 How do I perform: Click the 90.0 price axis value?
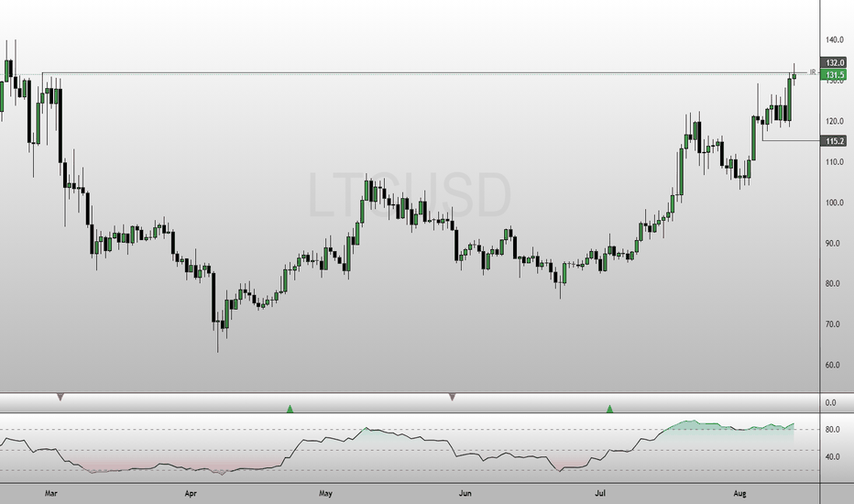[833, 243]
